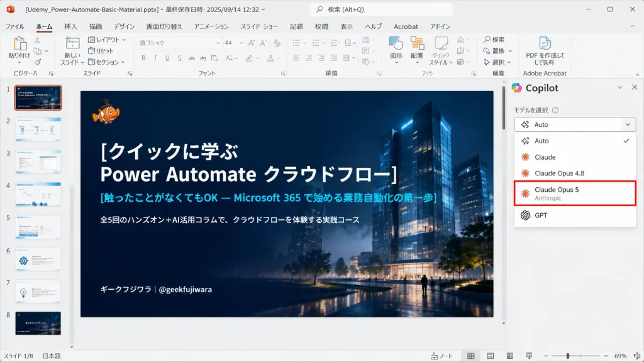644x362 pixels.
Task: Open the ファイル menu
Action: [14, 26]
